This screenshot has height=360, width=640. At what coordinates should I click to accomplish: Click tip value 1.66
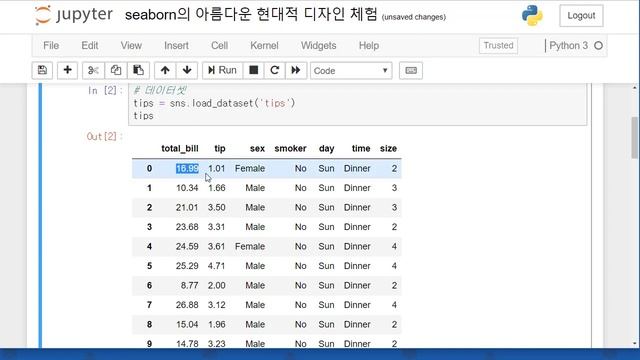tap(217, 188)
